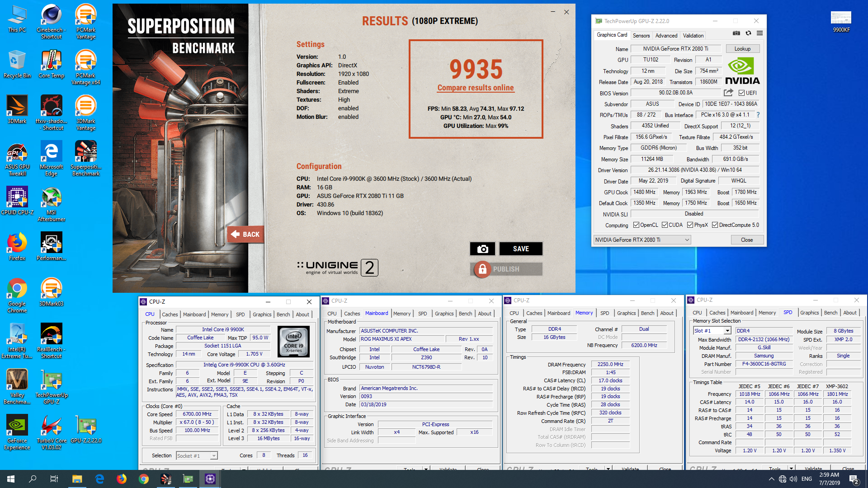The height and width of the screenshot is (488, 868).
Task: Open Slot #1 dropdown in SPD window
Action: [712, 331]
